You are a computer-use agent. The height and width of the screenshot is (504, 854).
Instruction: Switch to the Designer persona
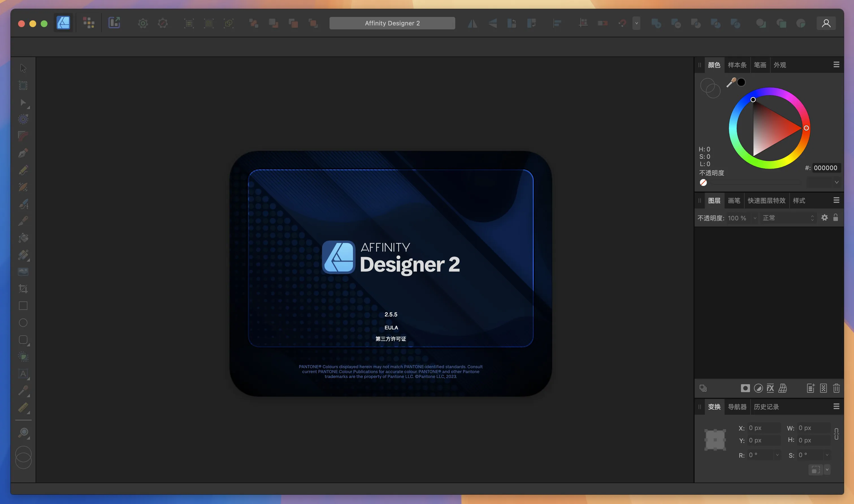pos(63,23)
